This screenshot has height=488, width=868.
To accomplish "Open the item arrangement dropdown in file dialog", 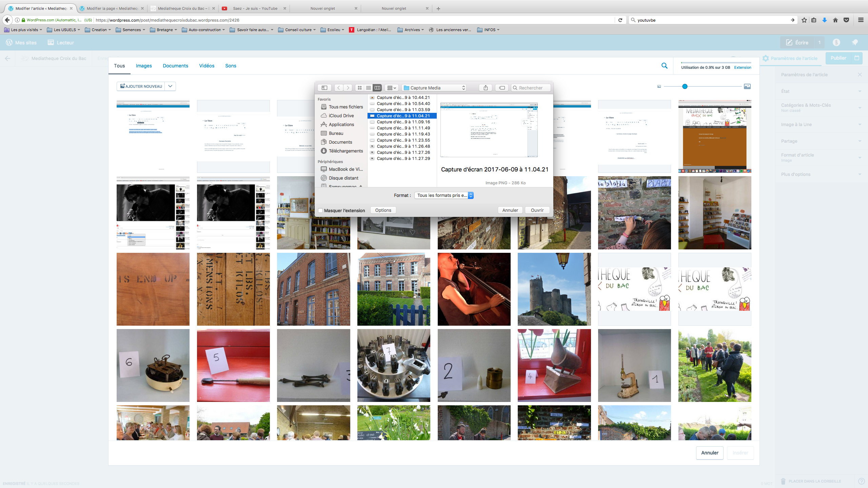I will point(391,88).
